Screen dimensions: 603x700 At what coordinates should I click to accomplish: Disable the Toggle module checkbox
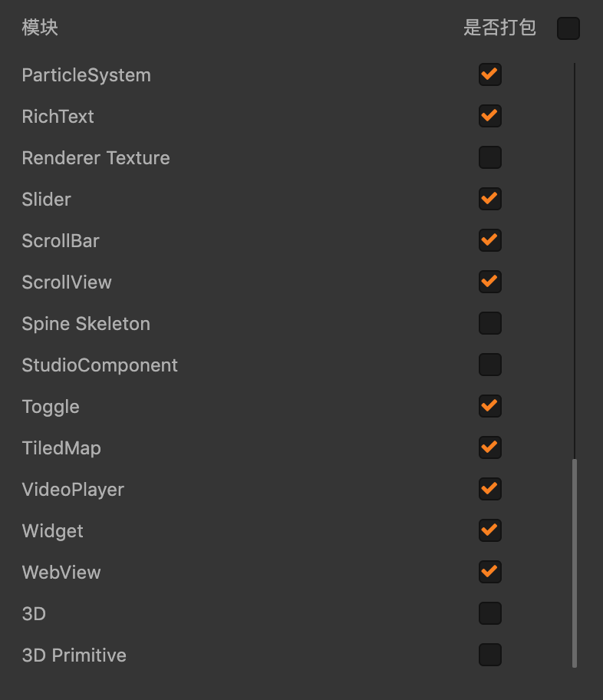[489, 407]
